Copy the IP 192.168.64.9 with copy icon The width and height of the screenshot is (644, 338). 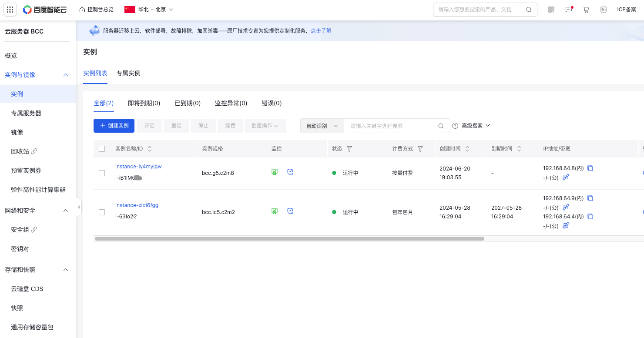tap(590, 198)
